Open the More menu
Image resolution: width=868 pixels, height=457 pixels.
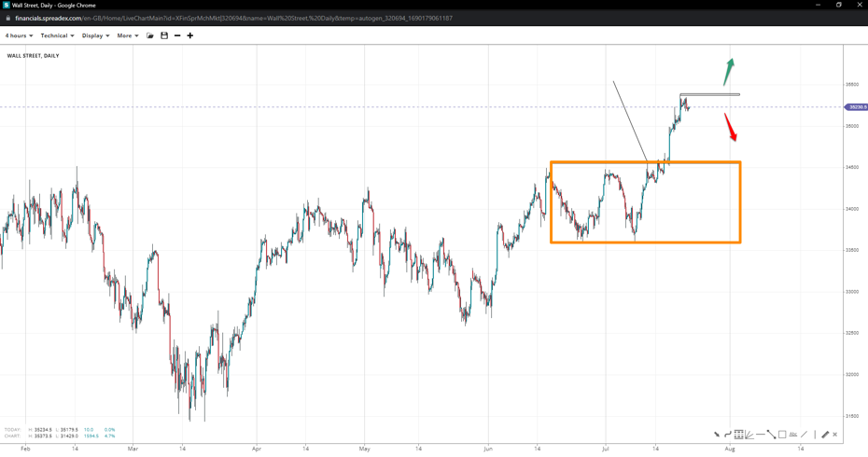pyautogui.click(x=127, y=35)
